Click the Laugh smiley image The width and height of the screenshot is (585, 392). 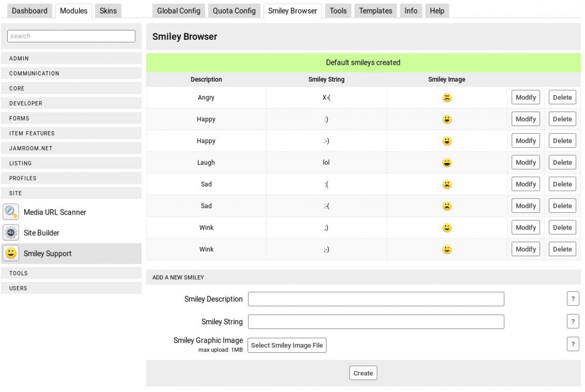coord(447,162)
